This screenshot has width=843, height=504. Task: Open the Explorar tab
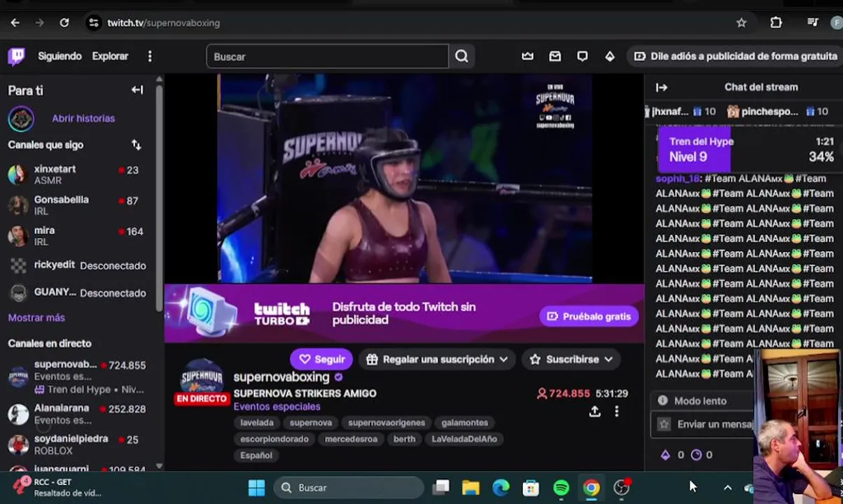click(110, 56)
